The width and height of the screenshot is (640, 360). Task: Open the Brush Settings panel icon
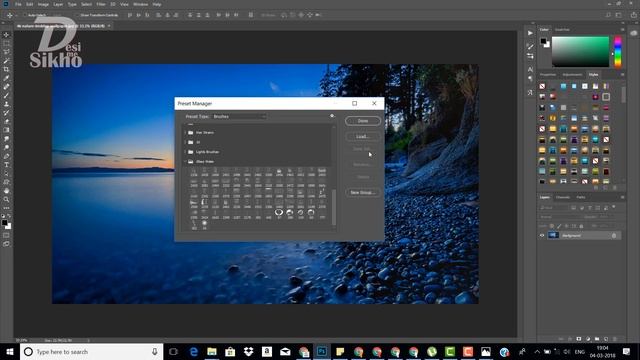pyautogui.click(x=530, y=47)
